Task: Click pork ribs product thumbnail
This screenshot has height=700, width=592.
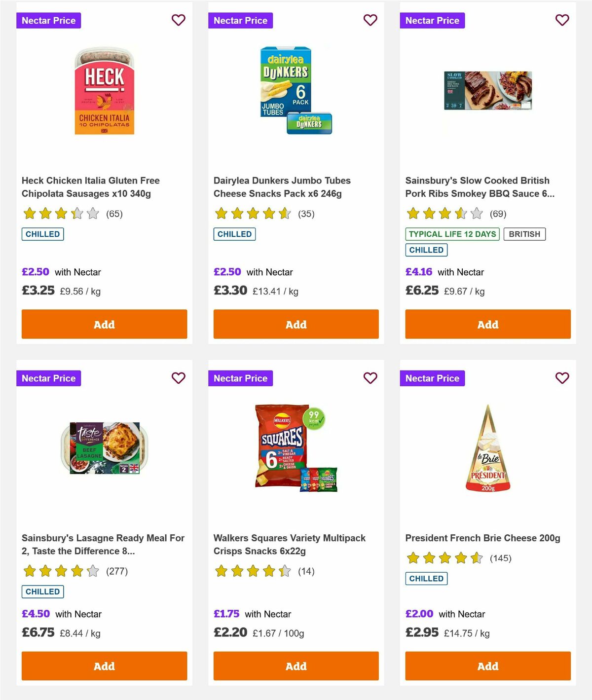Action: [x=487, y=90]
